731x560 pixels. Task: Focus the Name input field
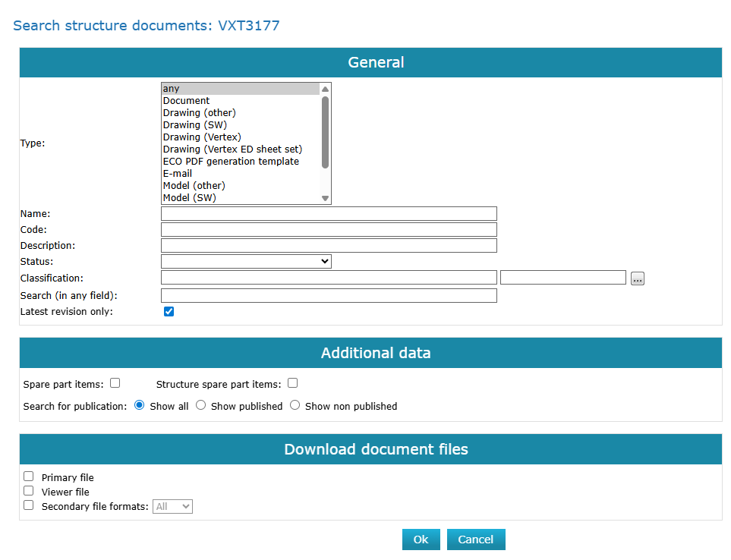[329, 214]
